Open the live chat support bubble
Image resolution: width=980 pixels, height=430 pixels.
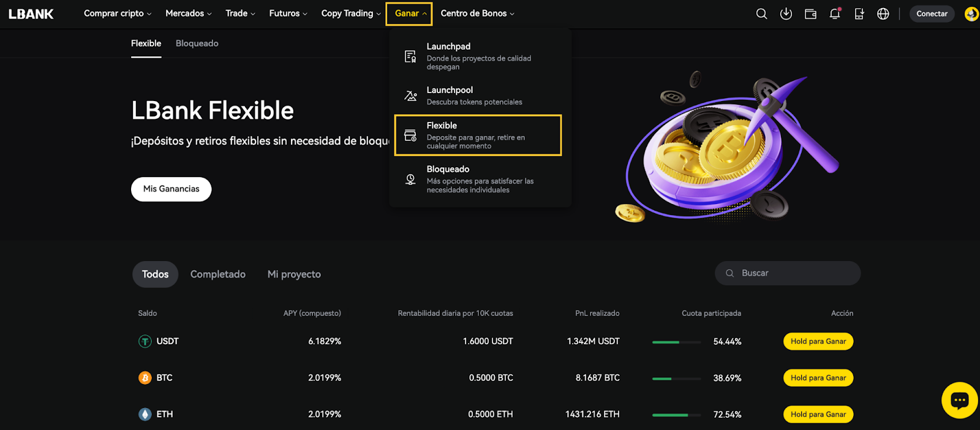click(959, 400)
